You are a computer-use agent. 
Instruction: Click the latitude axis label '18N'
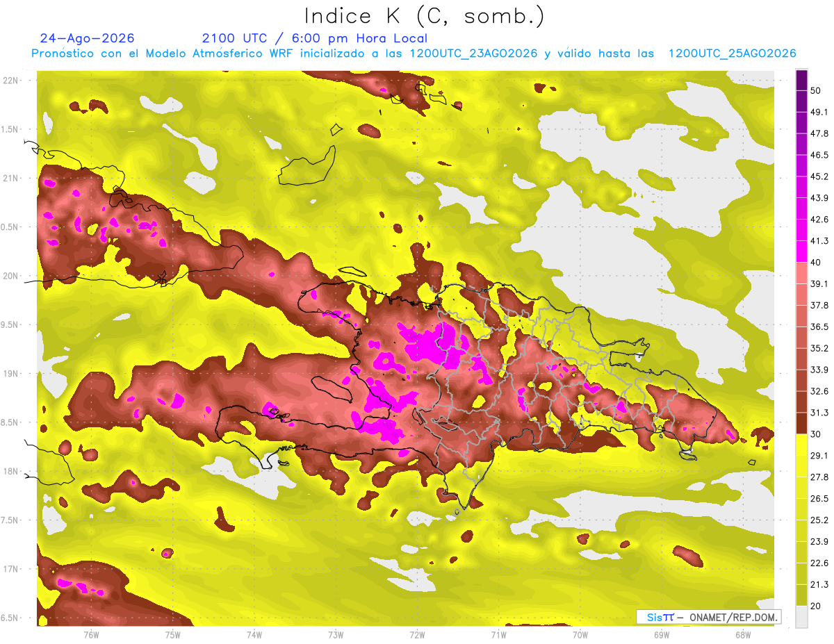[x=12, y=472]
